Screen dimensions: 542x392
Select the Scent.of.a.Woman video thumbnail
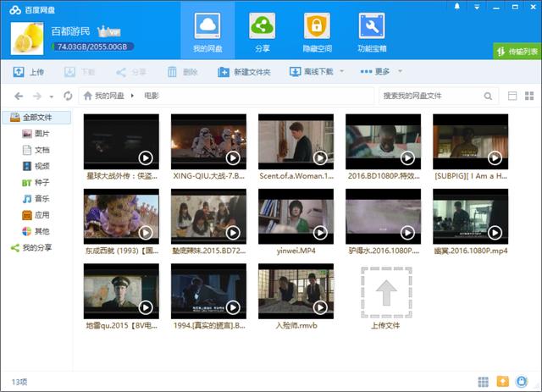tap(296, 141)
